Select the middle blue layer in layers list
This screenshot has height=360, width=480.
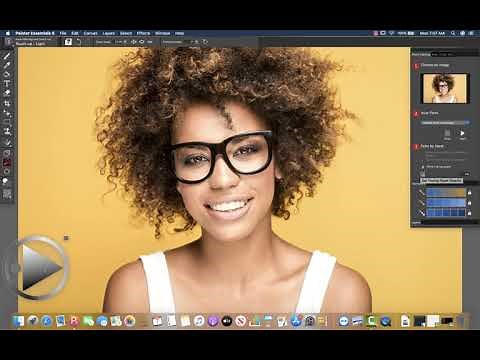click(446, 202)
